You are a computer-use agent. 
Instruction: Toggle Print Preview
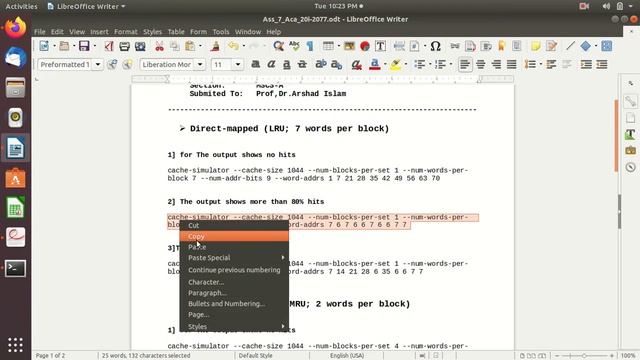(140, 46)
